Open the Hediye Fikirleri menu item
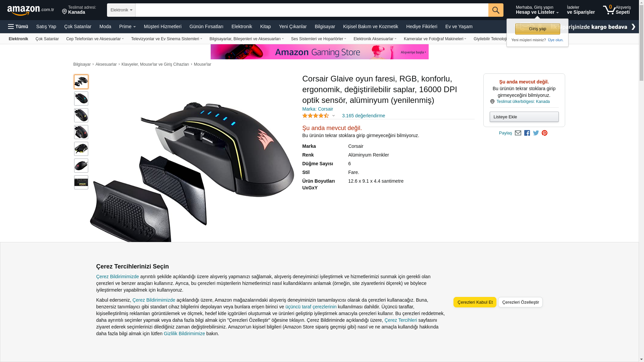 [x=422, y=26]
